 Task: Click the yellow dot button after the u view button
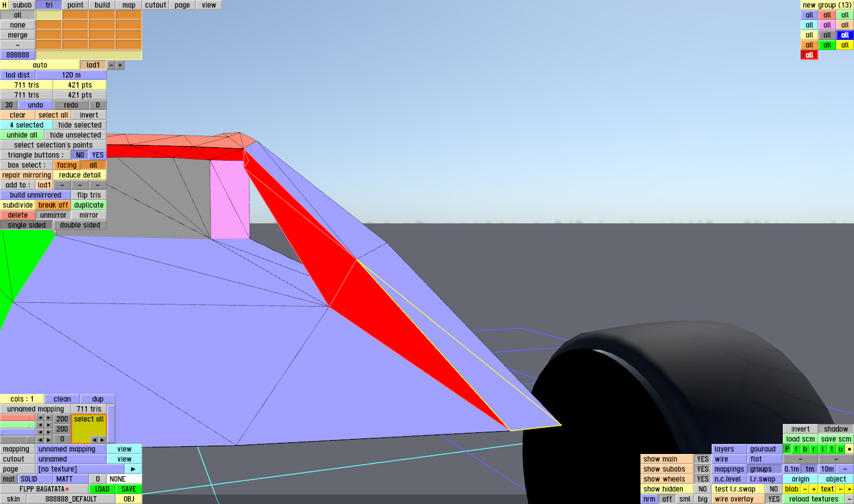click(850, 449)
